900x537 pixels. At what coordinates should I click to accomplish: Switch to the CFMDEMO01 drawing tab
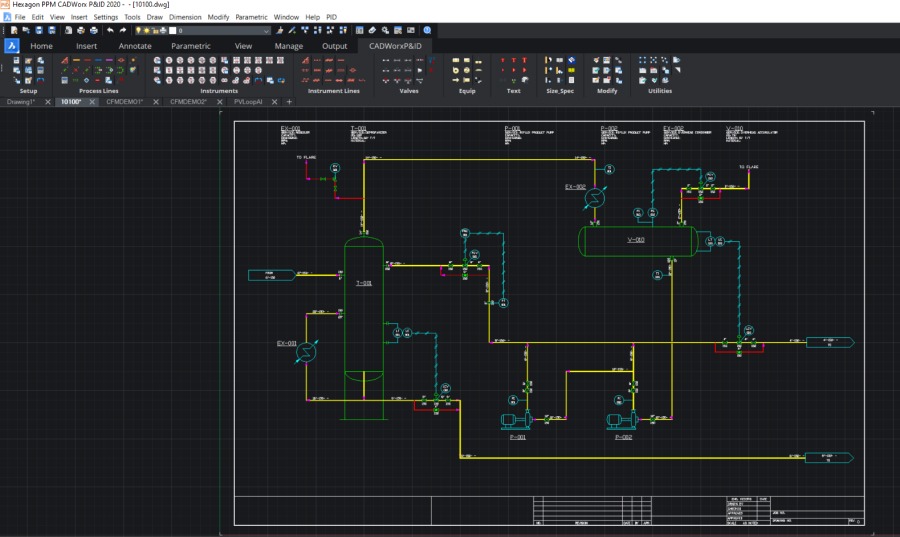coord(124,102)
